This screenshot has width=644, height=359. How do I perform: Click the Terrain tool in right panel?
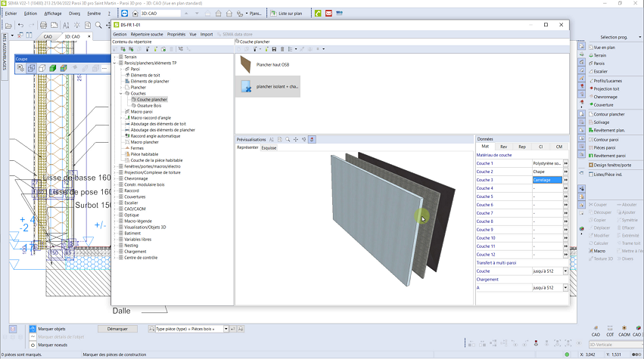(599, 55)
